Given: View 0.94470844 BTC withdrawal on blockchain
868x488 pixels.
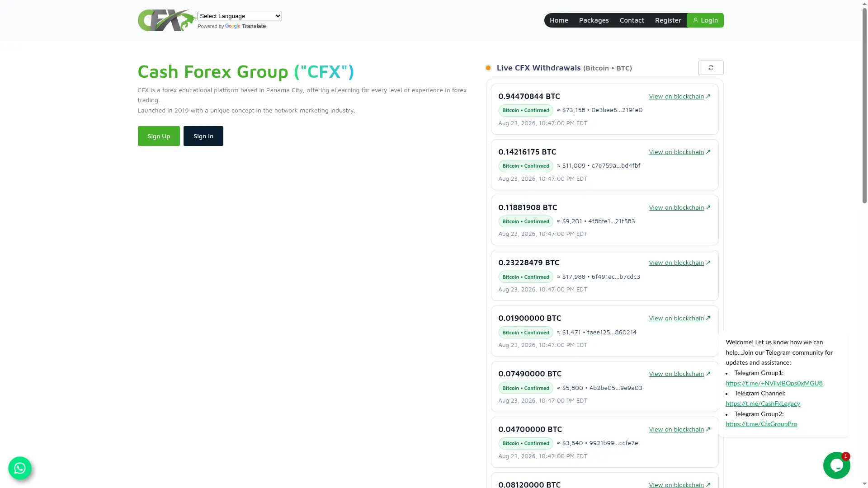Looking at the screenshot, I should tap(679, 96).
